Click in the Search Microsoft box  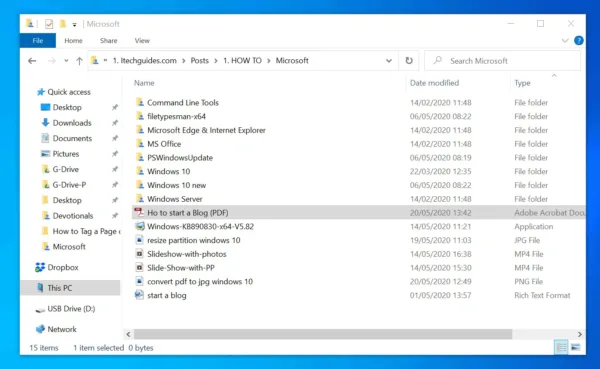tap(502, 61)
